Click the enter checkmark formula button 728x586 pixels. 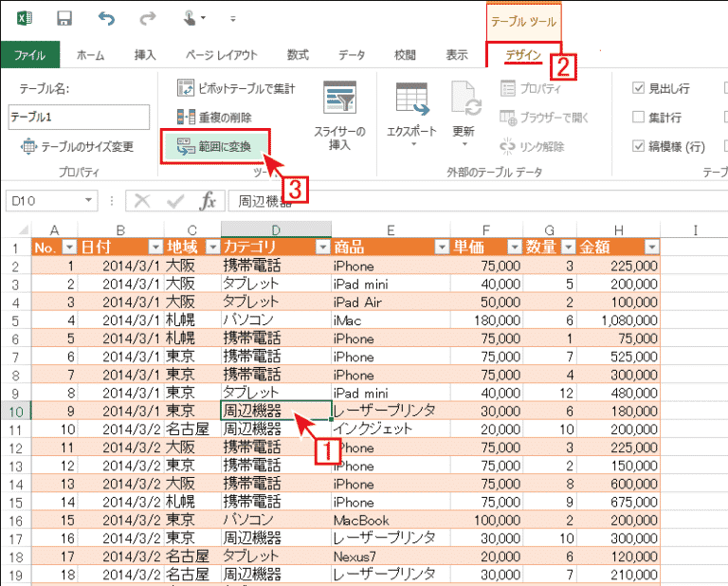(175, 201)
